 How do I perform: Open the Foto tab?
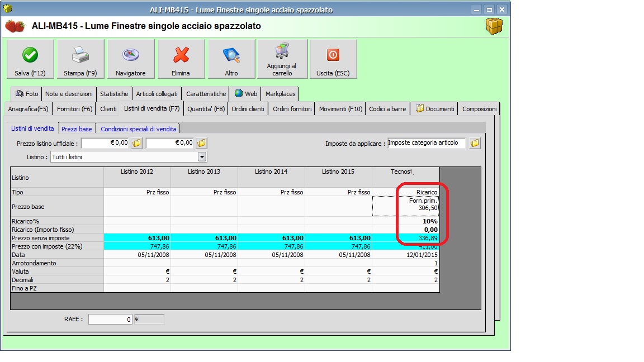tap(27, 94)
